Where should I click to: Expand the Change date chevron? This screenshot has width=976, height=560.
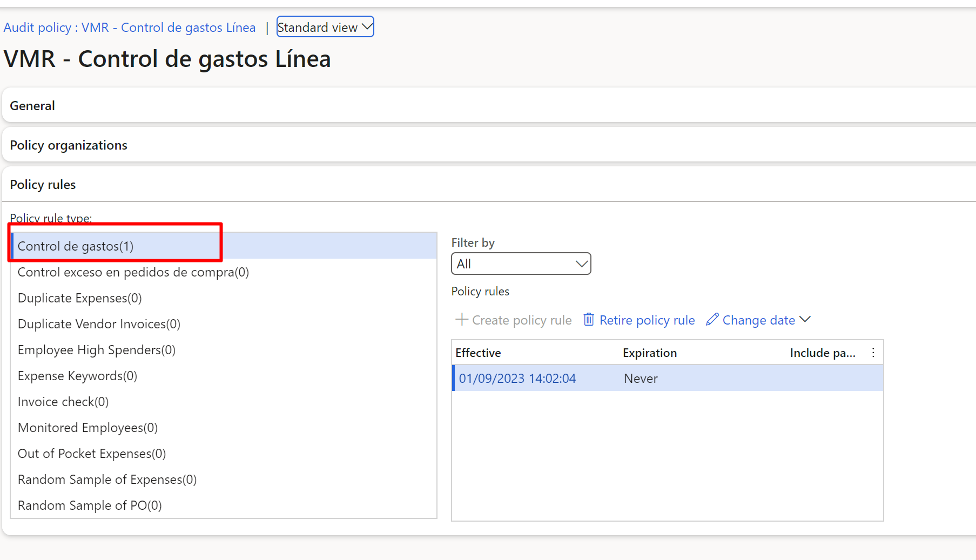point(805,320)
